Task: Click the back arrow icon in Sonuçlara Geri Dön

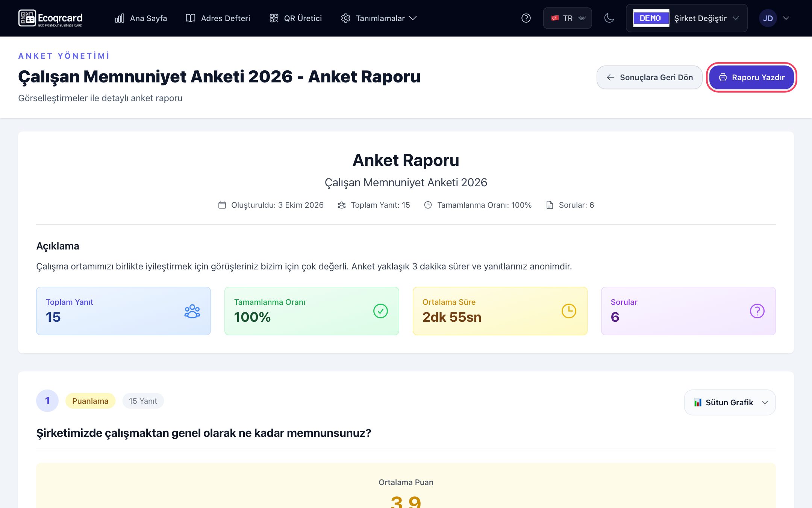Action: 611,78
